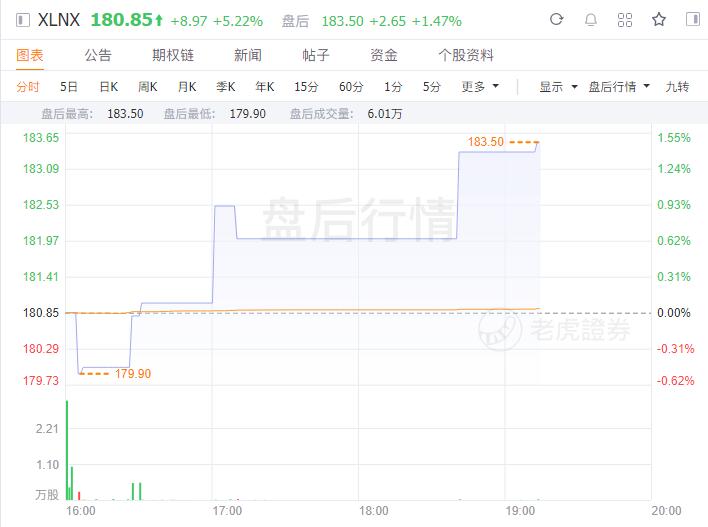Open the 显示 display dropdown
The image size is (708, 527).
point(559,86)
